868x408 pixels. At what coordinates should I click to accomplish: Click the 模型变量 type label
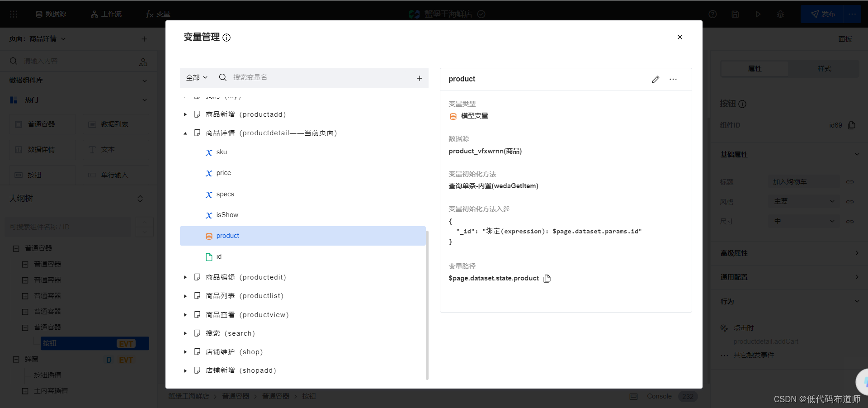[474, 116]
